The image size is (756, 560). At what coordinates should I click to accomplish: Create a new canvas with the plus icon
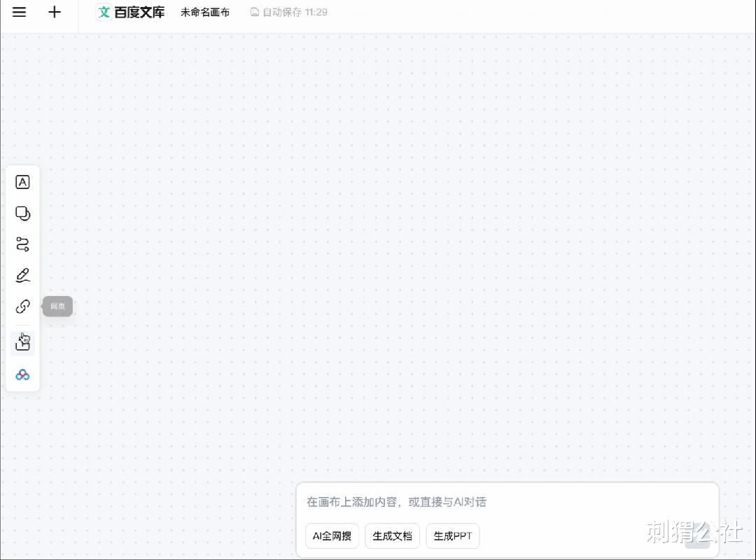point(55,12)
